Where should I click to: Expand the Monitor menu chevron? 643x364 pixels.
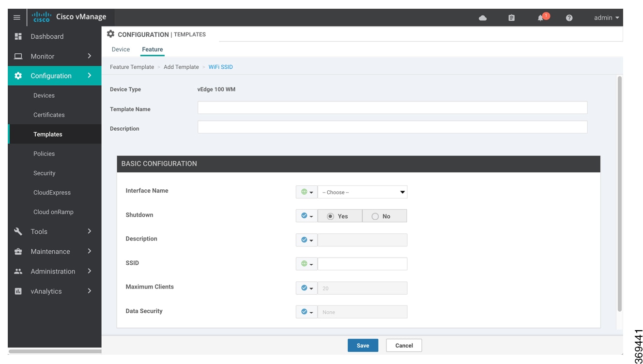coord(90,56)
